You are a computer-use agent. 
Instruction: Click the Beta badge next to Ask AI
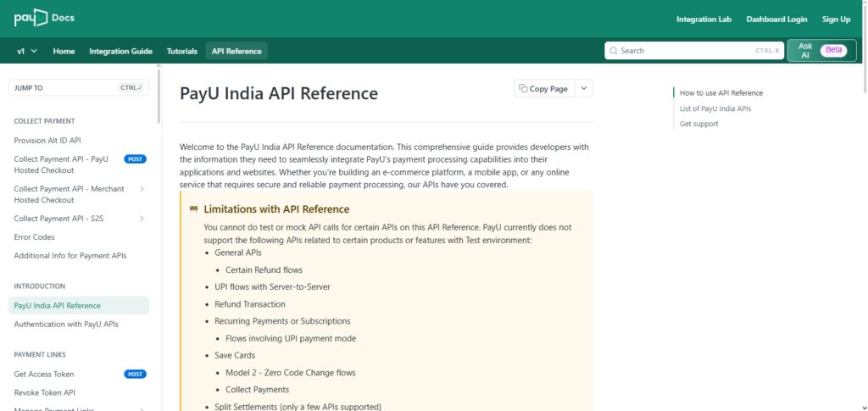click(x=834, y=50)
